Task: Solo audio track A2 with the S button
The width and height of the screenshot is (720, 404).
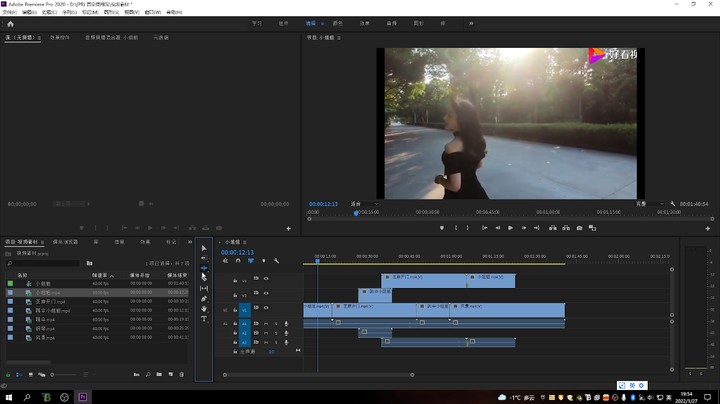Action: coord(276,333)
